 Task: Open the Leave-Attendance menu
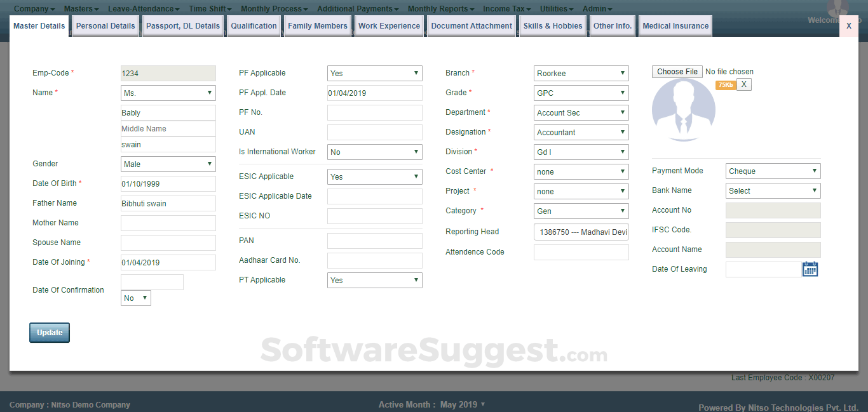pos(145,9)
